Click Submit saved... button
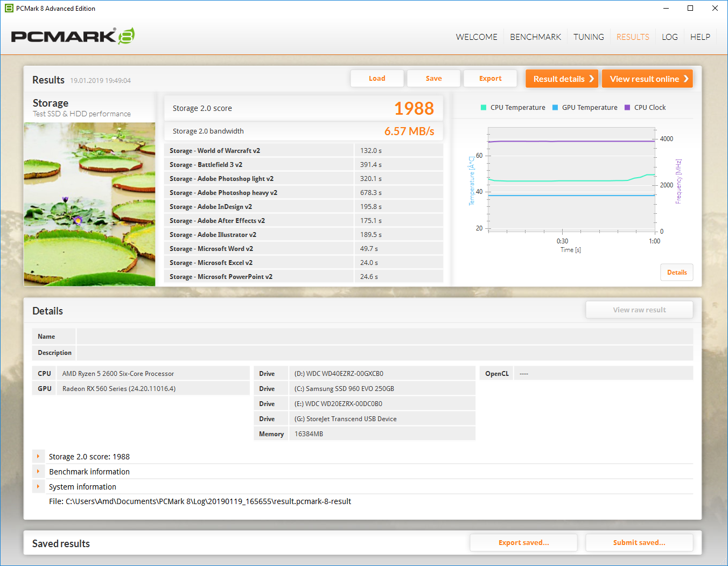Screen dimensions: 728x566 tap(639, 542)
